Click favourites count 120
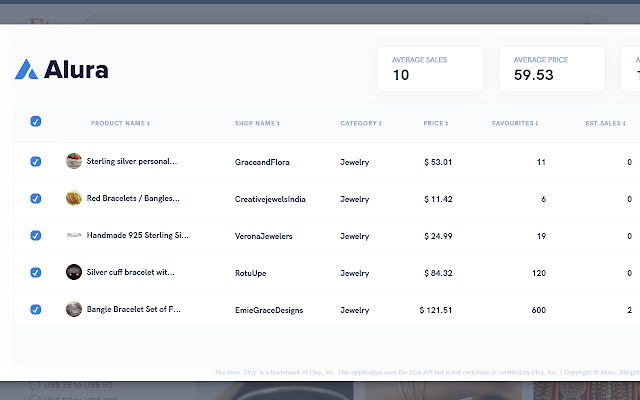This screenshot has width=640, height=400. (539, 273)
